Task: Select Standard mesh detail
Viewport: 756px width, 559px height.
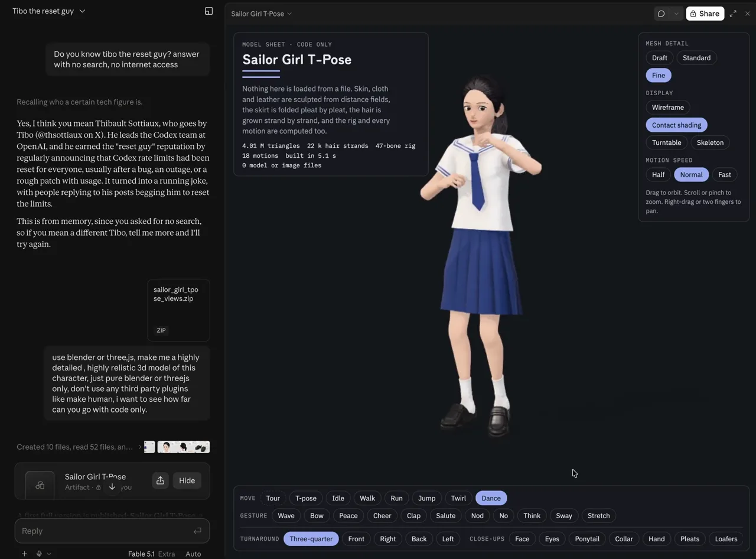Action: click(697, 58)
